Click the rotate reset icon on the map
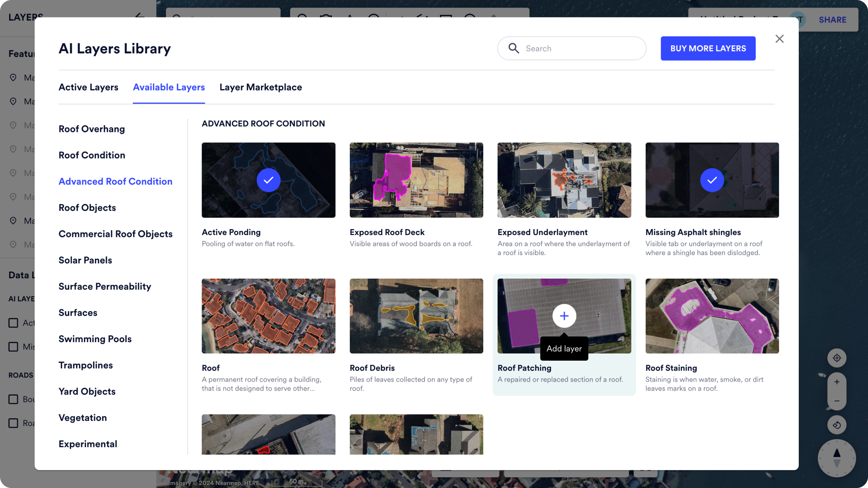Screen dimensions: 868x488 pyautogui.click(x=837, y=425)
